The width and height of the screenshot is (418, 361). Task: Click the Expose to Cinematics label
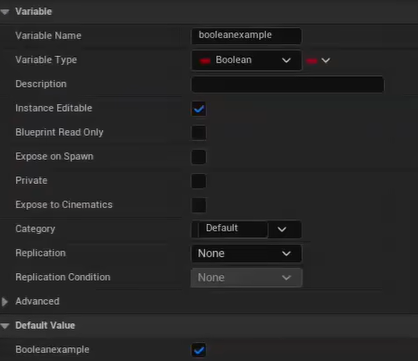click(x=64, y=205)
